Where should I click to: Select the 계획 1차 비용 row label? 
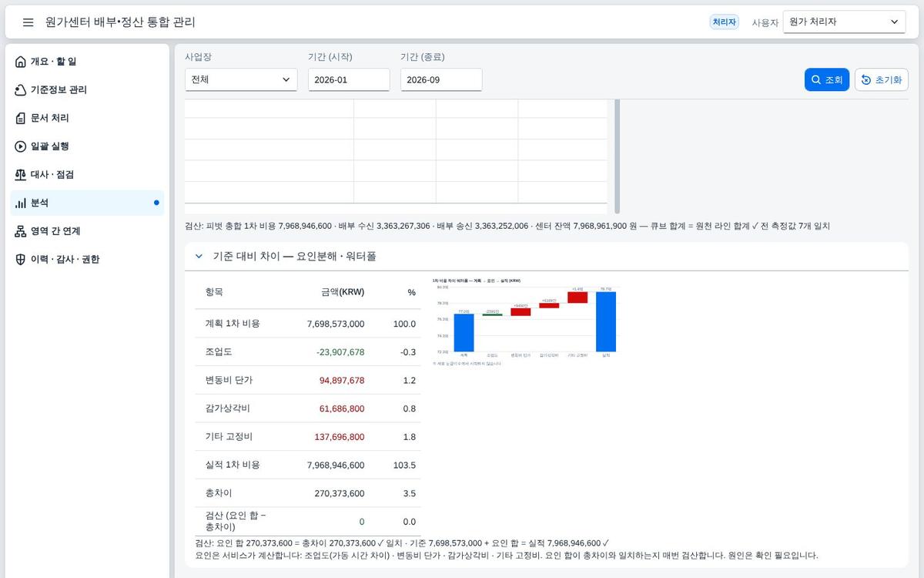233,324
